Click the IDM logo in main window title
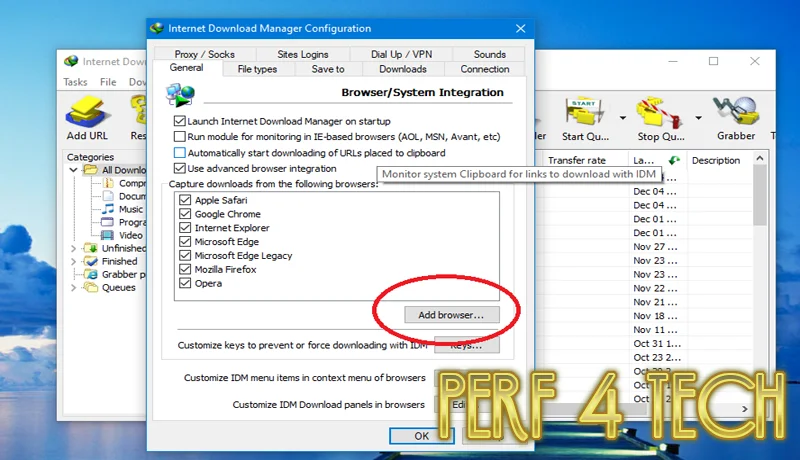This screenshot has height=460, width=800. point(71,61)
